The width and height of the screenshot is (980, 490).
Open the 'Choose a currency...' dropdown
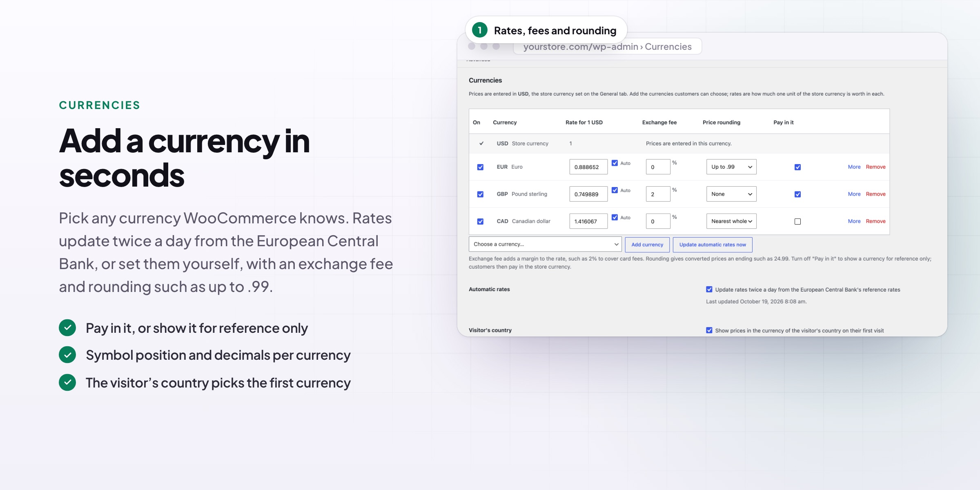545,244
